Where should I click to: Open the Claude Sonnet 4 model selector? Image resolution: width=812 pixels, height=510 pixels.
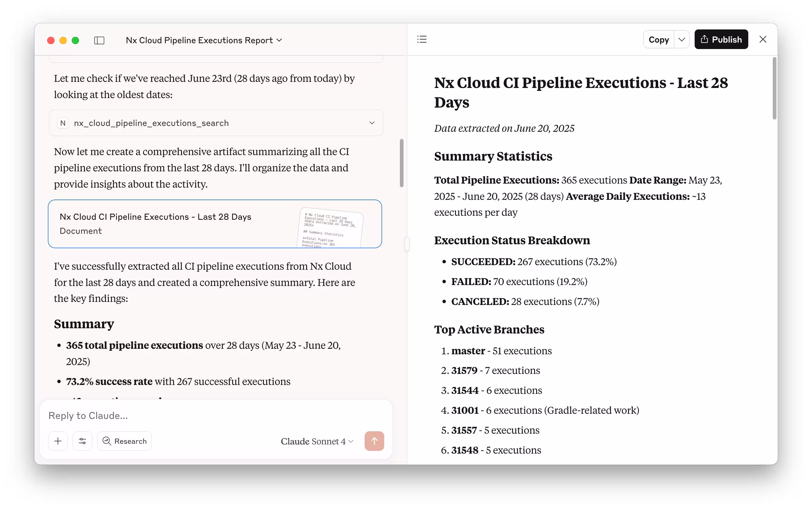pos(316,441)
